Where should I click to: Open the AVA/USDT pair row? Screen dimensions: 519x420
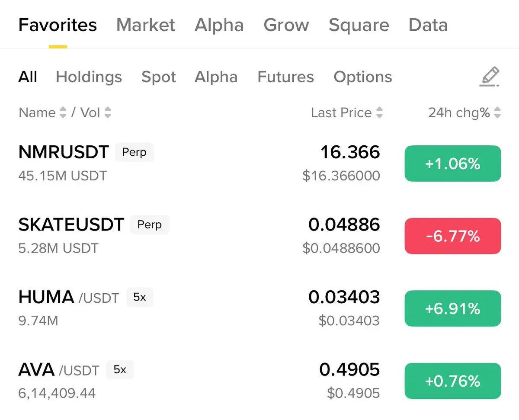click(173, 381)
